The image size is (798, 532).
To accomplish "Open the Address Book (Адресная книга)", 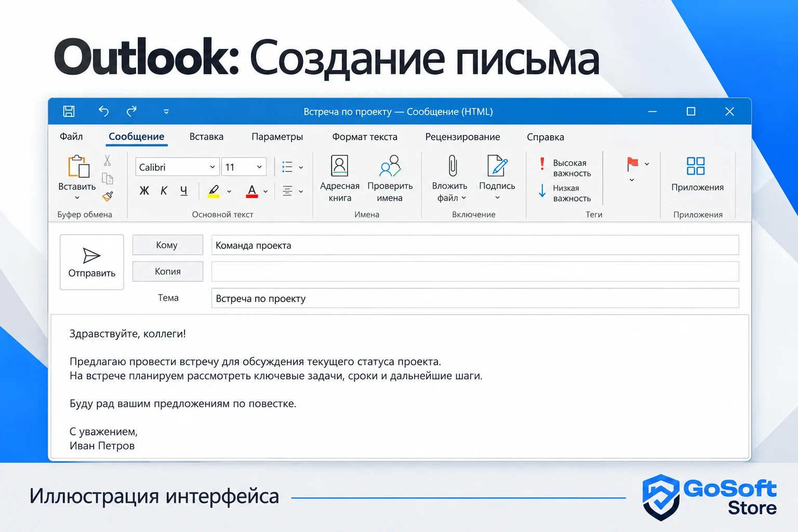I will click(340, 179).
